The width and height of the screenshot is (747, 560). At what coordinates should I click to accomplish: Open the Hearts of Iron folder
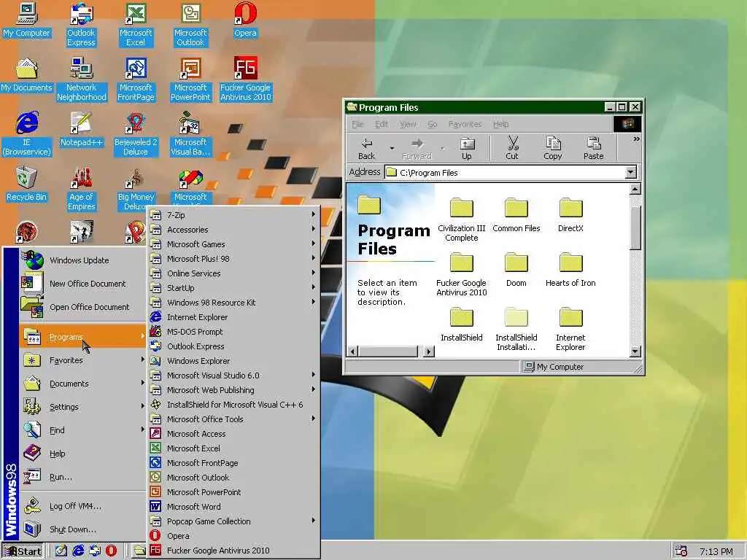(x=570, y=270)
